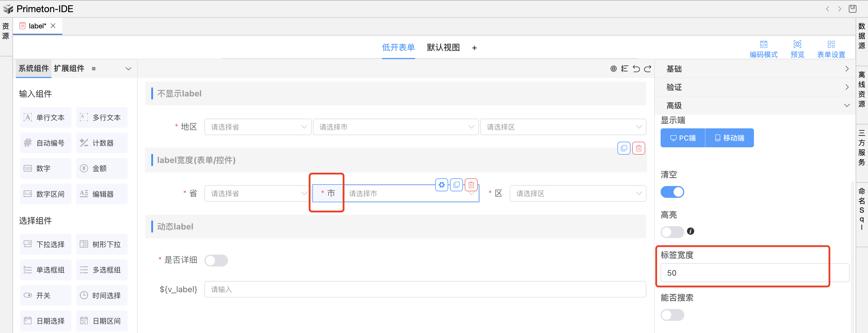Click the globe language icon
Image resolution: width=868 pixels, height=333 pixels.
coord(613,69)
